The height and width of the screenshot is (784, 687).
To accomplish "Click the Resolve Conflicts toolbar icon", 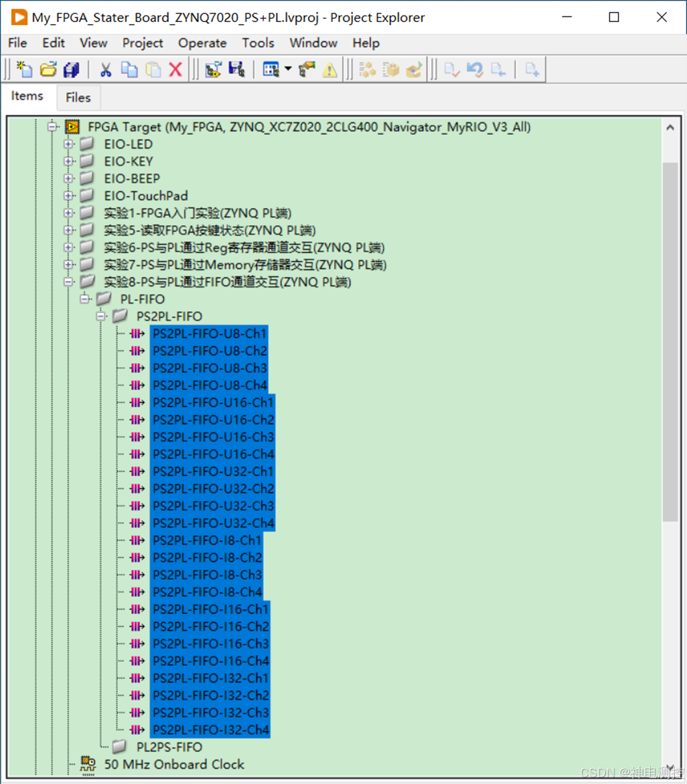I will pos(307,69).
